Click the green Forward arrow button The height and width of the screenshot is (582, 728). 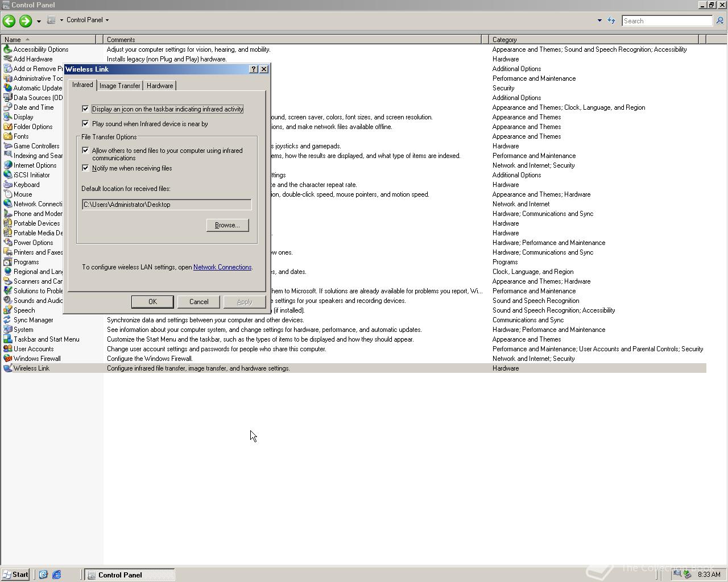(25, 21)
